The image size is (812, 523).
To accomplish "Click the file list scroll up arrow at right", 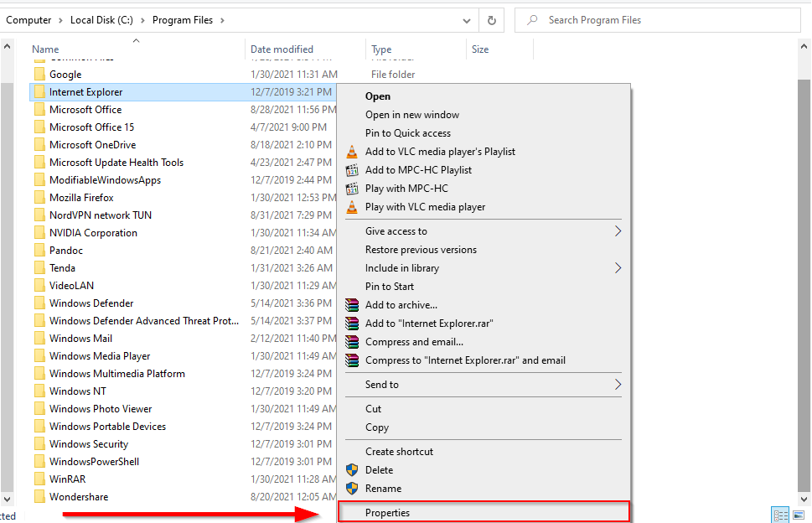I will (x=804, y=47).
